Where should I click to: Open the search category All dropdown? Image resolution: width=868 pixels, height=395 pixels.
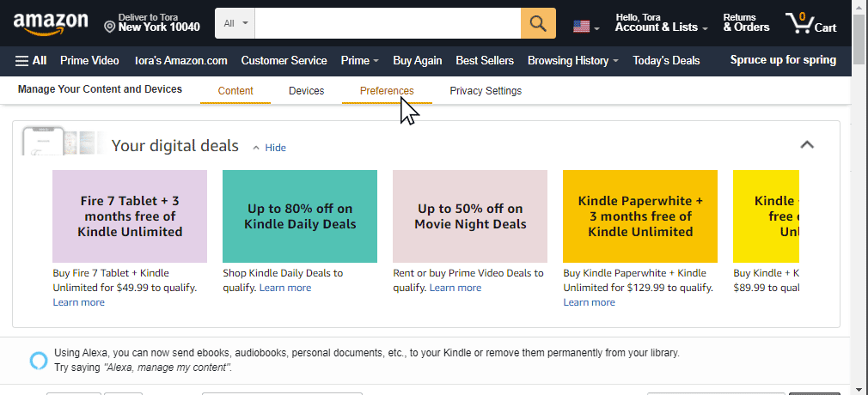tap(235, 23)
